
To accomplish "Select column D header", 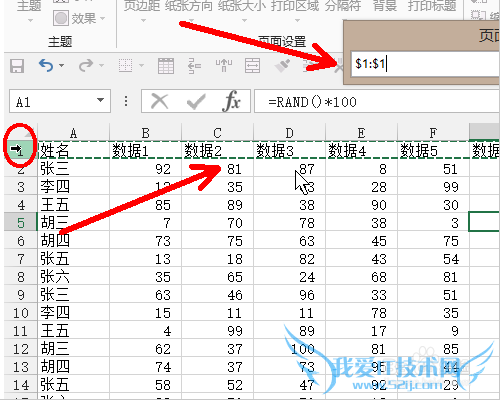I will click(289, 133).
